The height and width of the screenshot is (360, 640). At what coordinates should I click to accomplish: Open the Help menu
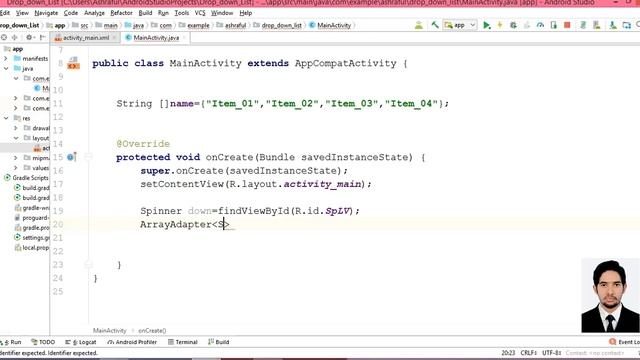coord(245,13)
